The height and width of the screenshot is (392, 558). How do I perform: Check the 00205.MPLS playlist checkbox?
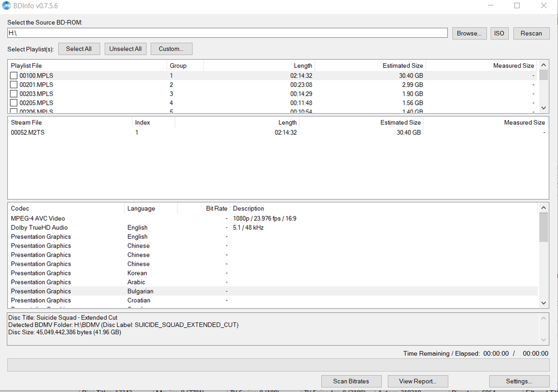14,103
